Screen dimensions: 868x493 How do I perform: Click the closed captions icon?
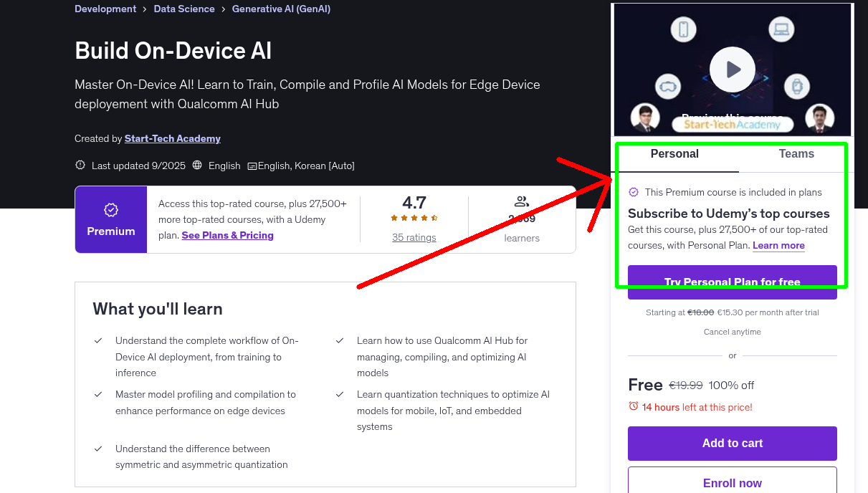252,166
